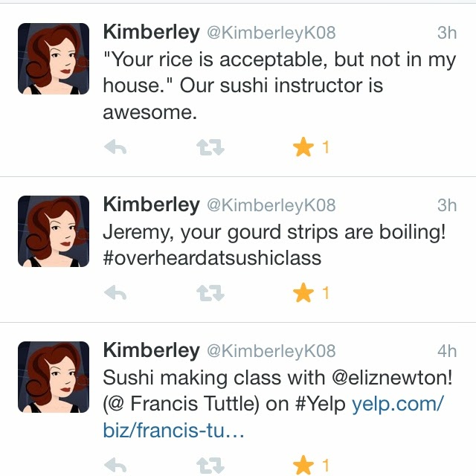Reply to the gourd strips tweet
The height and width of the screenshot is (476, 476).
tap(115, 293)
